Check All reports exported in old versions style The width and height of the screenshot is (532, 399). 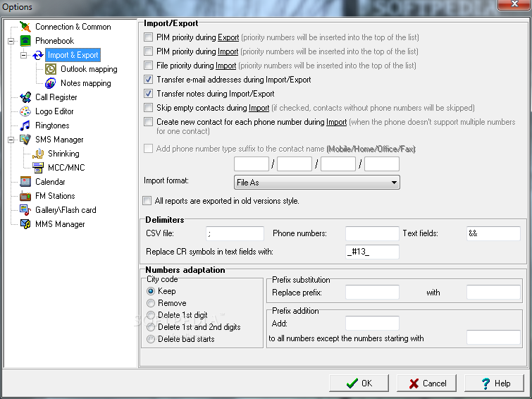coord(147,201)
